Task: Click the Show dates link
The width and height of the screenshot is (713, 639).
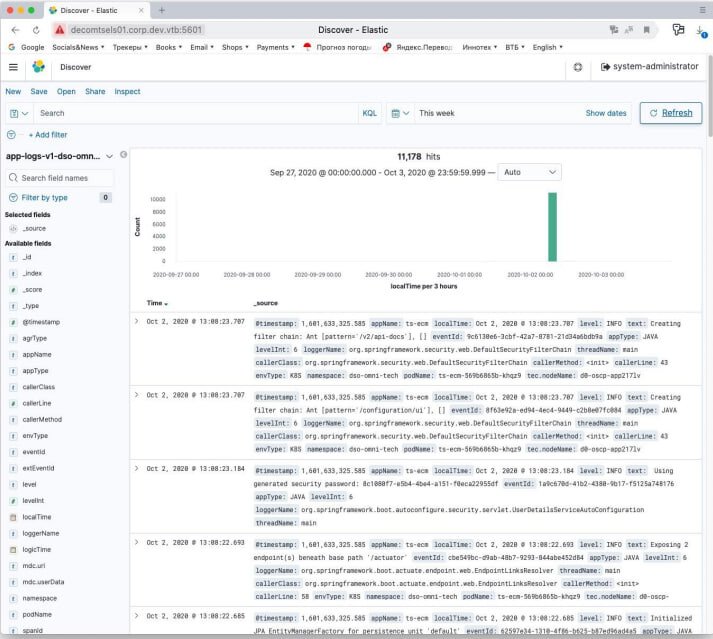Action: (x=606, y=113)
